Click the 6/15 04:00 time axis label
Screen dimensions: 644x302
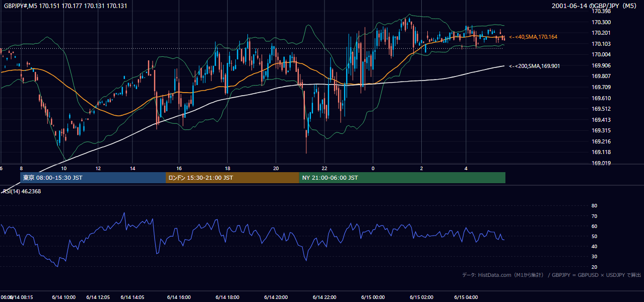pos(467,297)
